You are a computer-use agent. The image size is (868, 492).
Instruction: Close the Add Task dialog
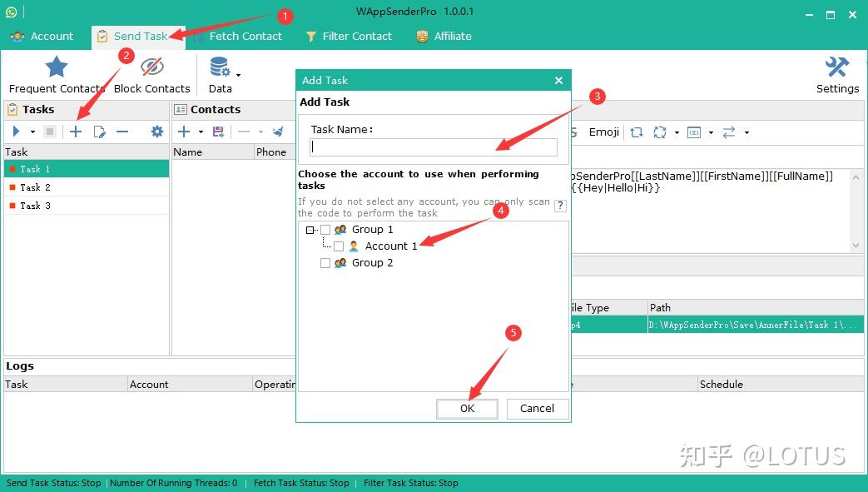click(558, 81)
